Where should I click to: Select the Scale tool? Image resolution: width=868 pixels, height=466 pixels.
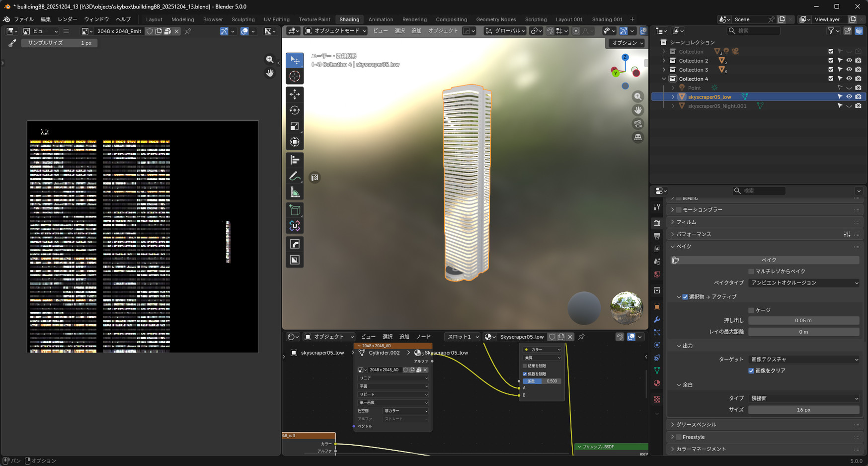pyautogui.click(x=295, y=126)
